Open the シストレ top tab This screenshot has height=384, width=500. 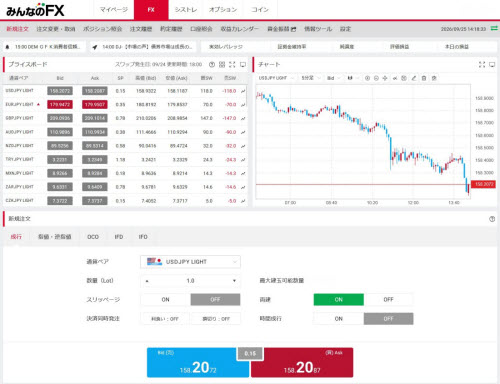(x=186, y=10)
